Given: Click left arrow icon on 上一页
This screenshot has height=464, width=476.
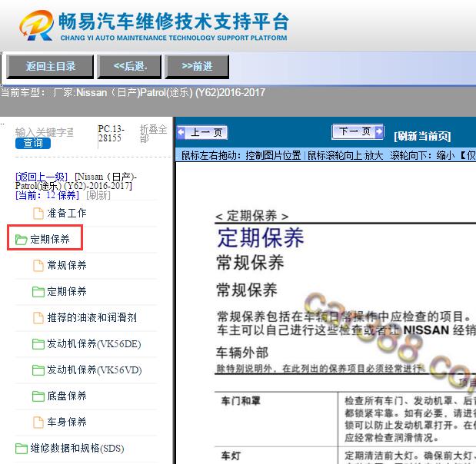Looking at the screenshot, I should pos(181,133).
